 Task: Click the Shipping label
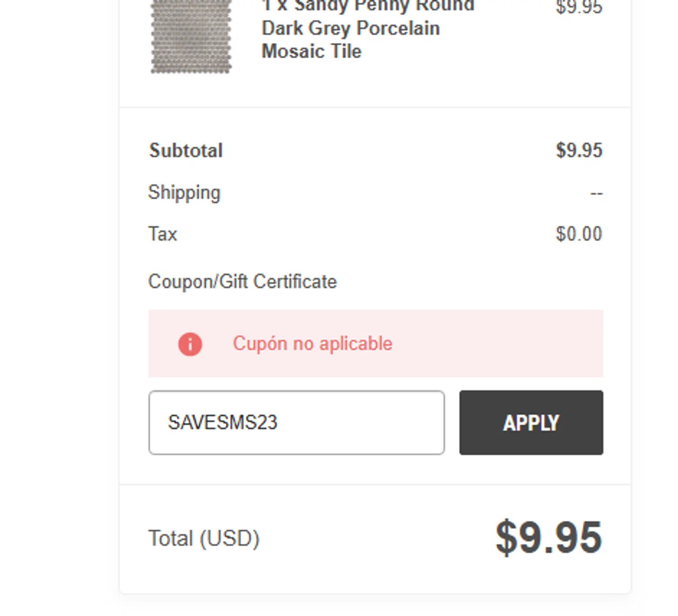coord(184,193)
